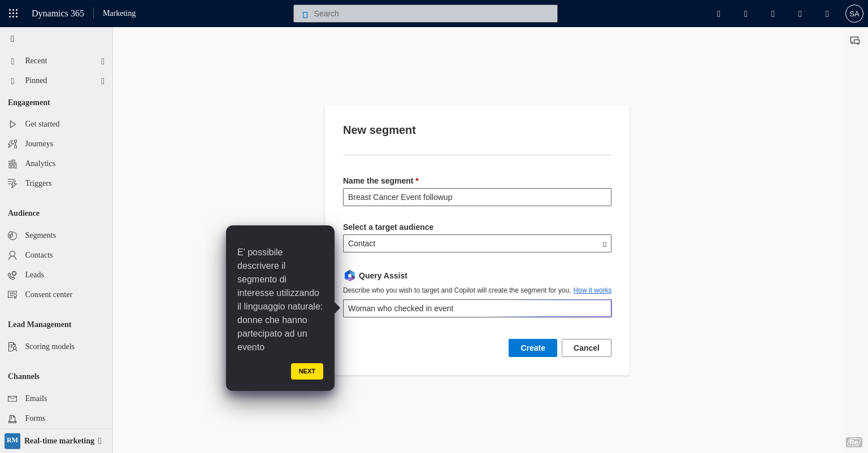Click the Name the segment field

[477, 197]
